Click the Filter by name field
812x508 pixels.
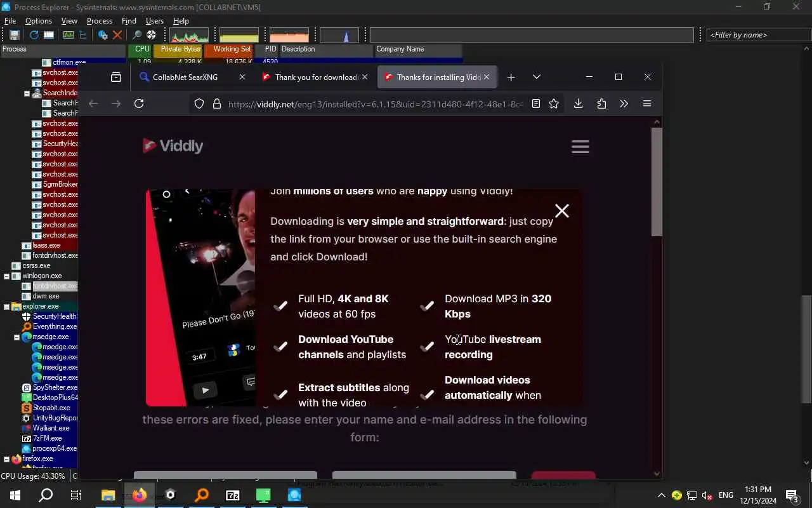[x=759, y=35]
